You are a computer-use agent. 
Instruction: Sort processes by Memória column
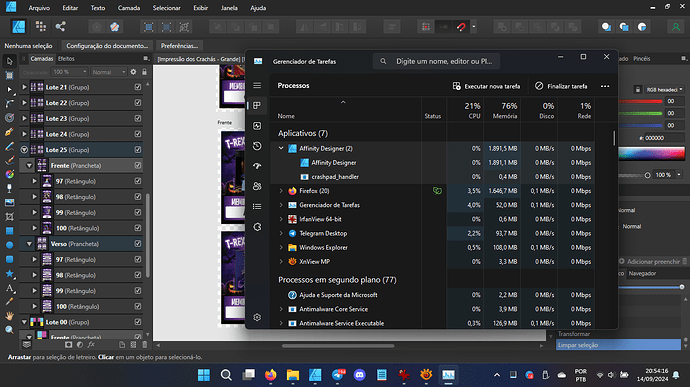tap(502, 111)
